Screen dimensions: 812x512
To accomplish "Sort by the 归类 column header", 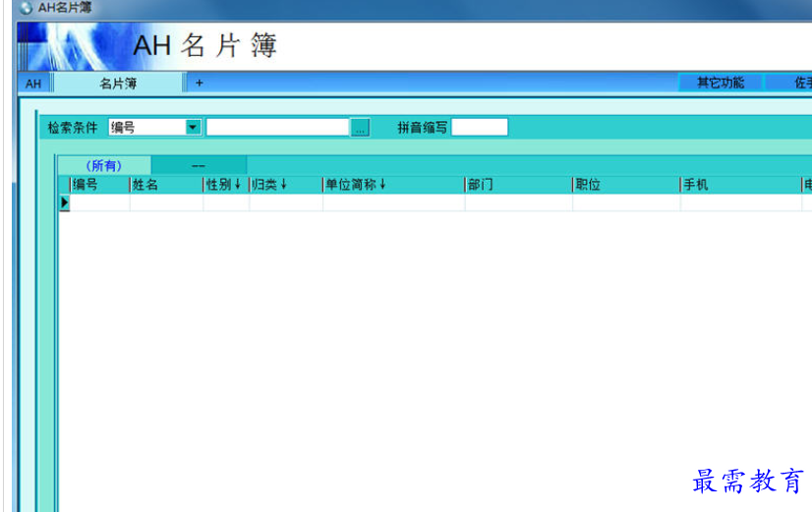I will (286, 185).
